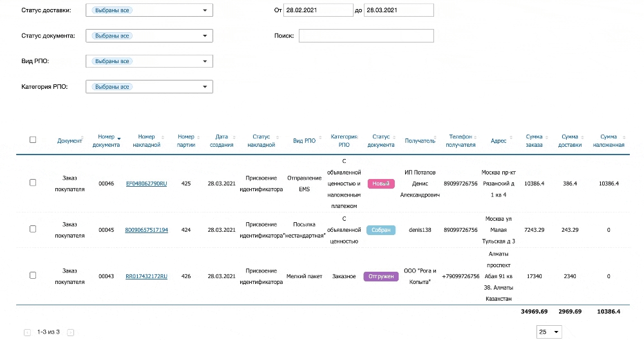Check the box for document 00046
644x340 pixels.
(33, 183)
